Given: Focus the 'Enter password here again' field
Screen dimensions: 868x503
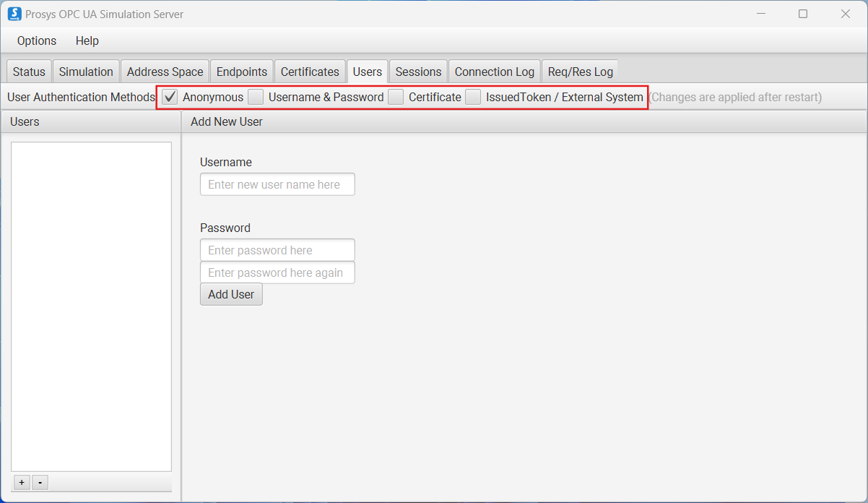Looking at the screenshot, I should coord(277,272).
